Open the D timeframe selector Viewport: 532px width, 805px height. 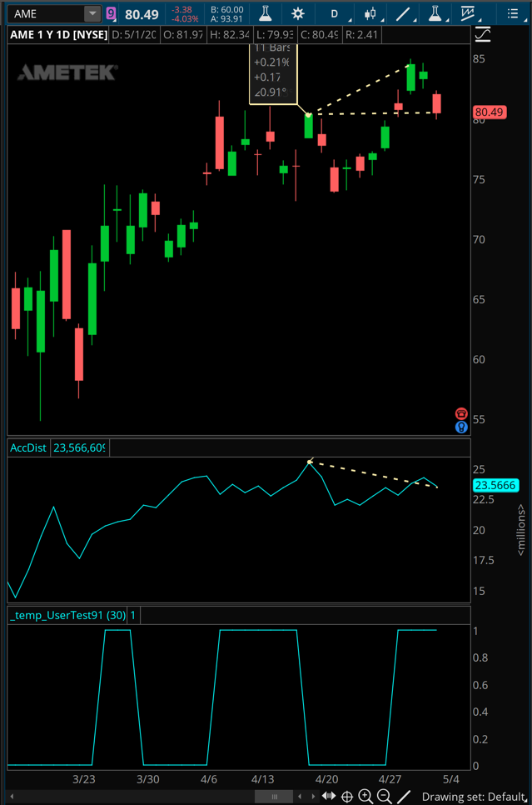334,14
